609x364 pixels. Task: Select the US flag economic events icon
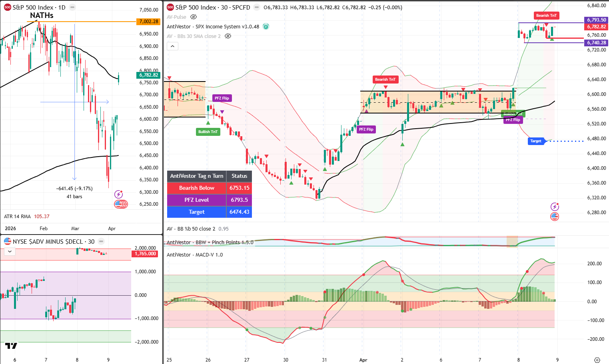[555, 216]
